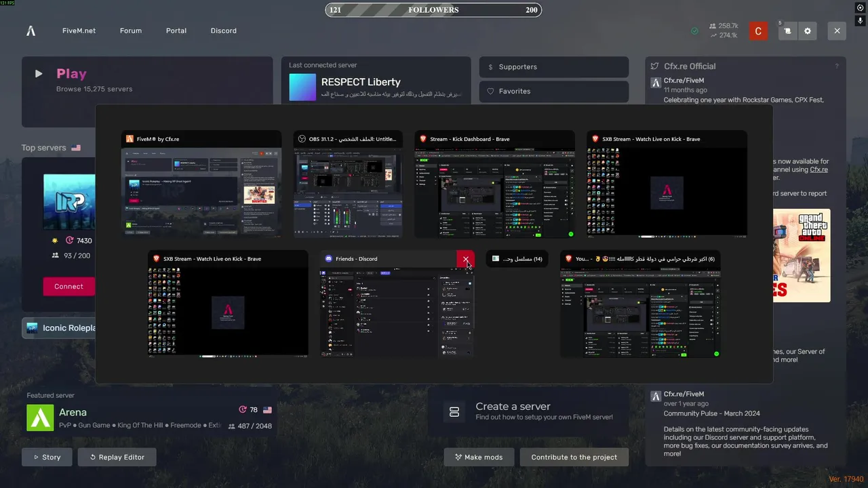Click the boost icon beside 7430
Screen dimensions: 868x488
click(69, 241)
